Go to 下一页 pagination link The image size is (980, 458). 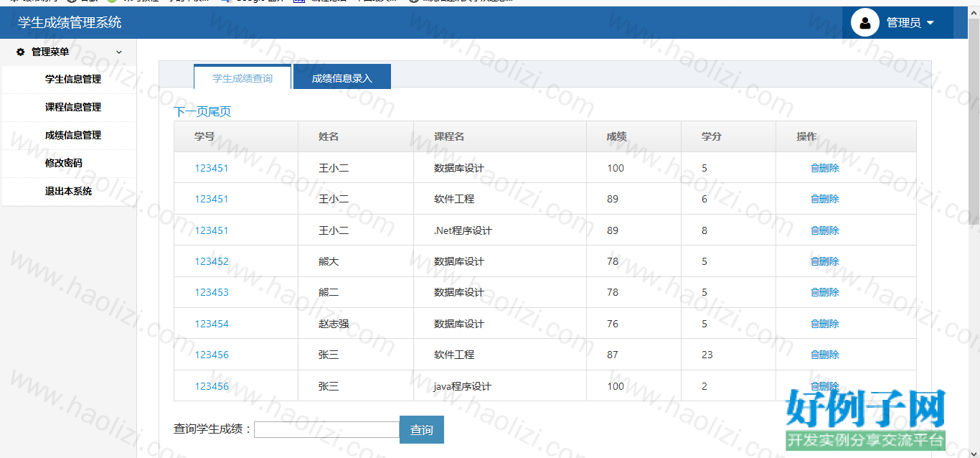coord(191,112)
